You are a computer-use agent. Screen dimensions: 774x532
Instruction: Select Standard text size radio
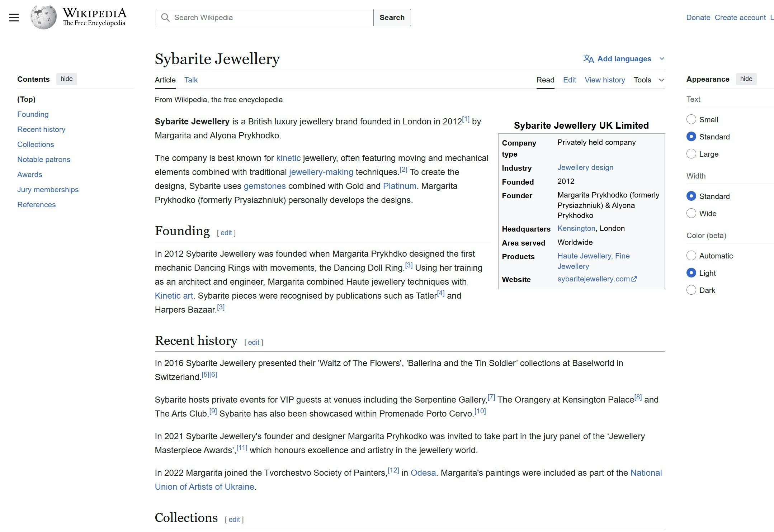pyautogui.click(x=691, y=137)
